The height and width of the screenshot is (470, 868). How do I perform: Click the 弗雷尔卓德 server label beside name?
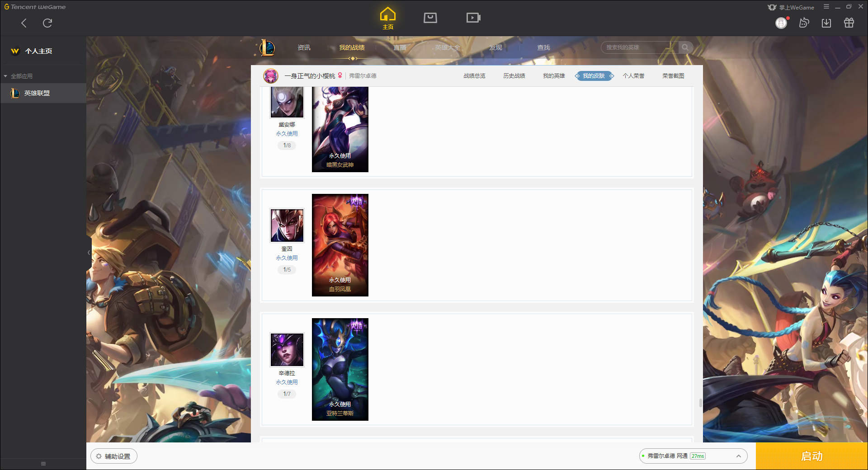[363, 76]
